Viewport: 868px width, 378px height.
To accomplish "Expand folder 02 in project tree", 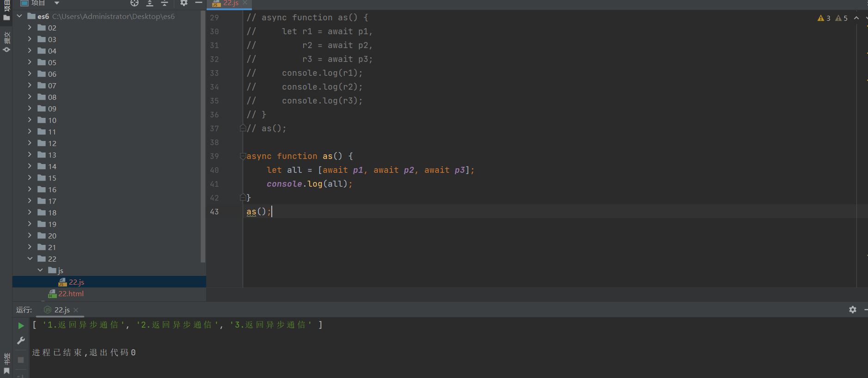I will point(30,28).
